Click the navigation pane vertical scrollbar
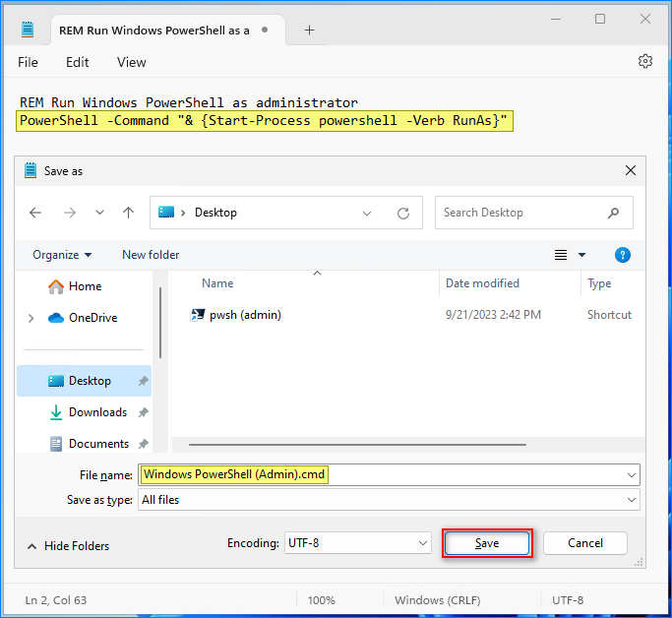The image size is (672, 618). [x=160, y=323]
